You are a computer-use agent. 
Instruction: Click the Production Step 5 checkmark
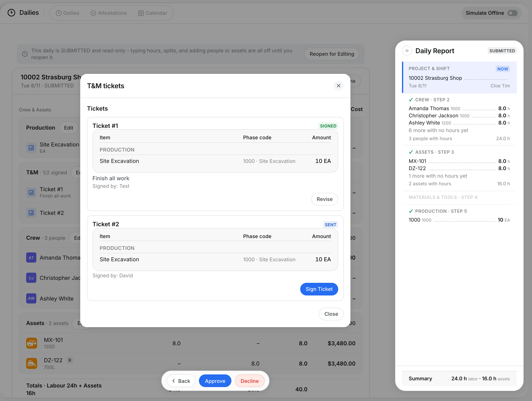pyautogui.click(x=411, y=211)
